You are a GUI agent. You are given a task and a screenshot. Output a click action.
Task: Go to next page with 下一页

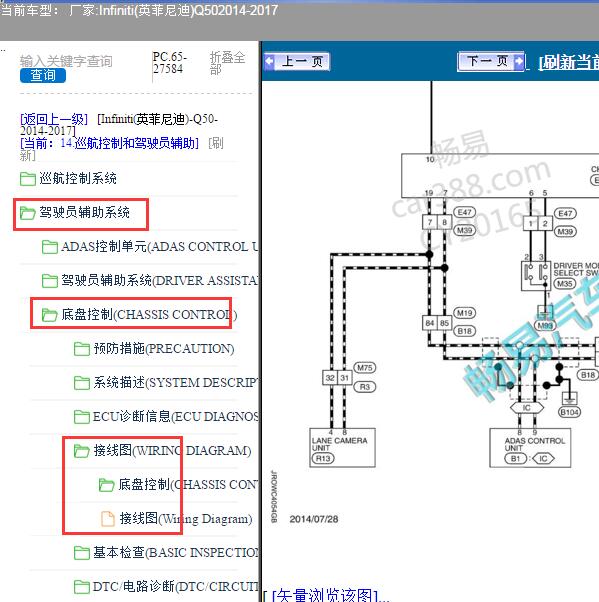[491, 61]
